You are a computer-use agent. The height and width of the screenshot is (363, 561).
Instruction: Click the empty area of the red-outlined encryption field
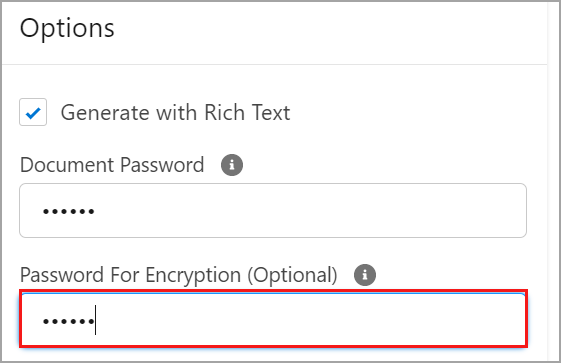click(309, 320)
